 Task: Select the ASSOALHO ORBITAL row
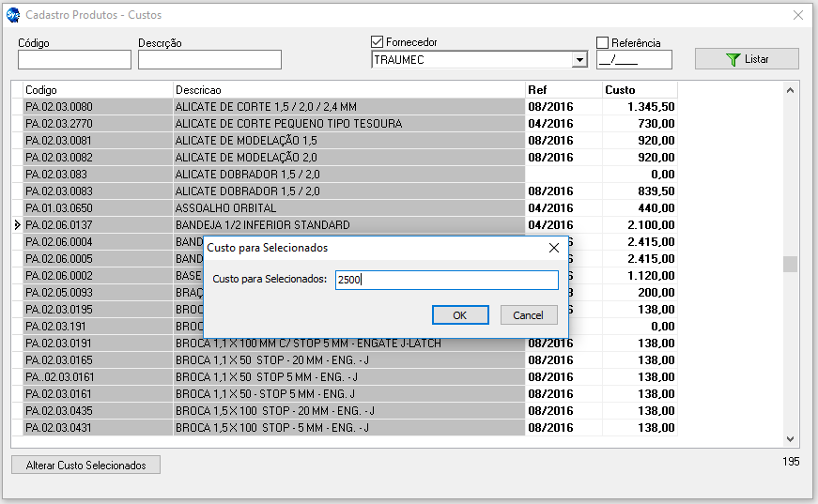348,208
